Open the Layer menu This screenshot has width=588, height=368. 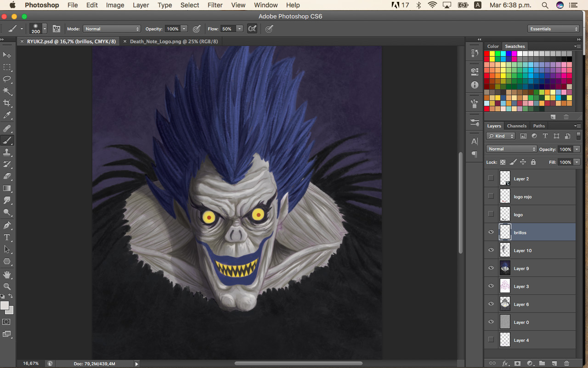(141, 5)
